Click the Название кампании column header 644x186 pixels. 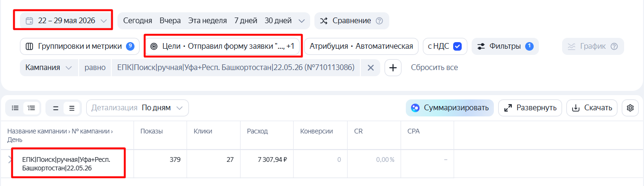(61, 135)
